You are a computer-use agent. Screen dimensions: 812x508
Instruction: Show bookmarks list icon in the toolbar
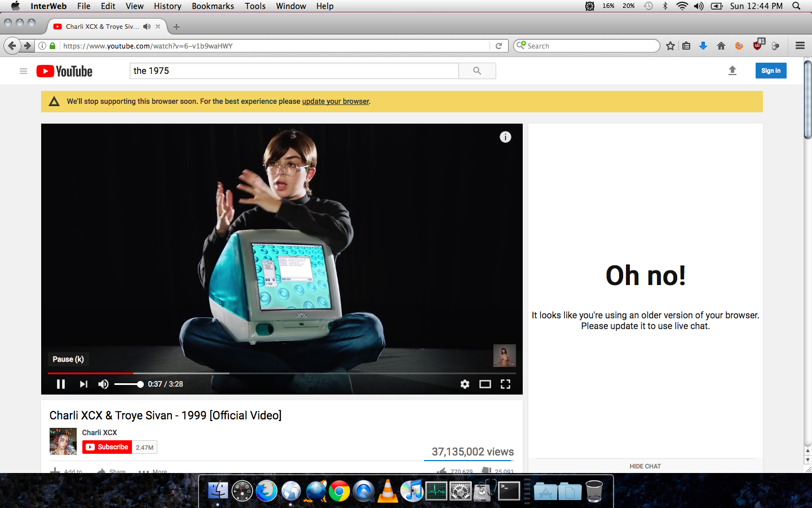686,46
